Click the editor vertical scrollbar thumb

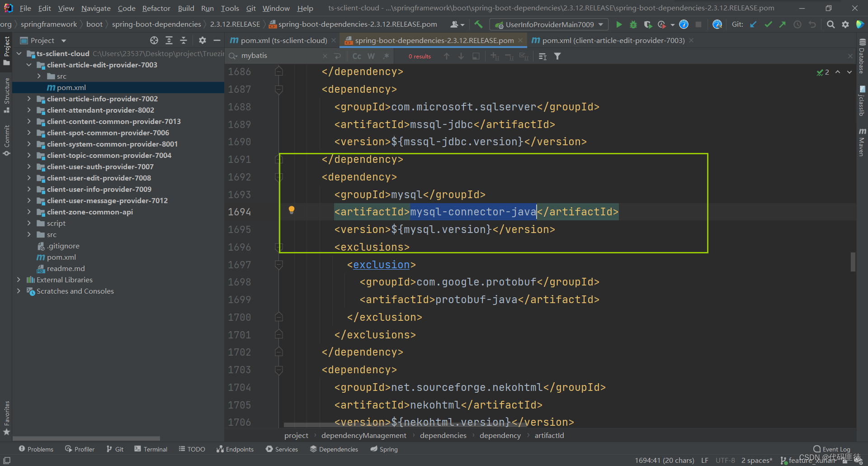tap(853, 262)
